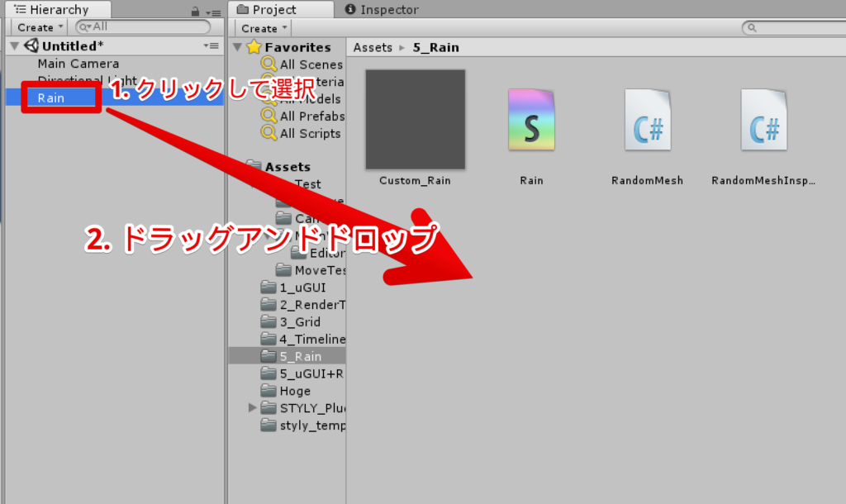Select the Assets root folder

pos(288,167)
